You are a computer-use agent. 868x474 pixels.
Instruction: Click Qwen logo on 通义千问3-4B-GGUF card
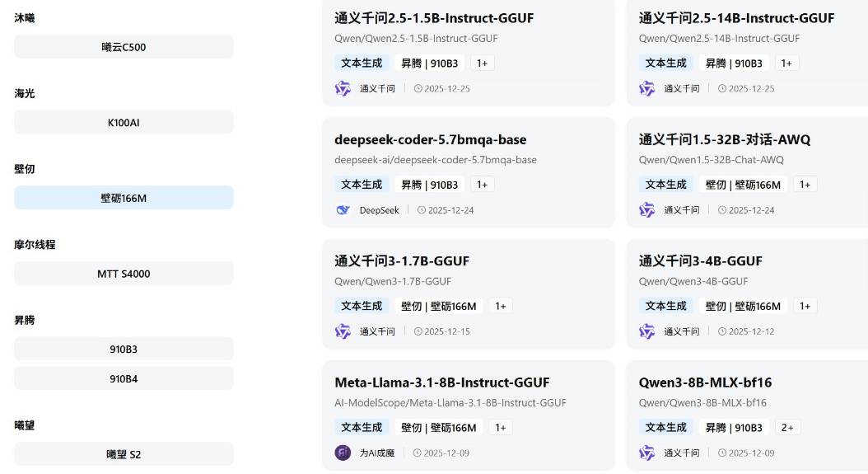647,331
